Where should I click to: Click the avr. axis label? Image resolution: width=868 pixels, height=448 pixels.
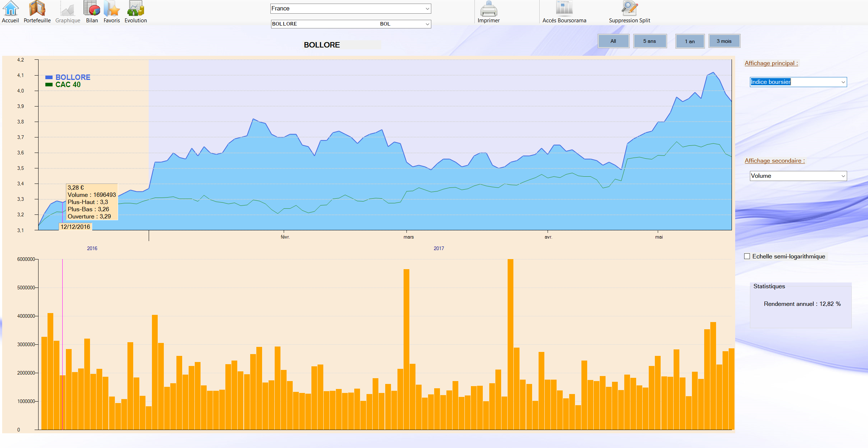coord(548,237)
